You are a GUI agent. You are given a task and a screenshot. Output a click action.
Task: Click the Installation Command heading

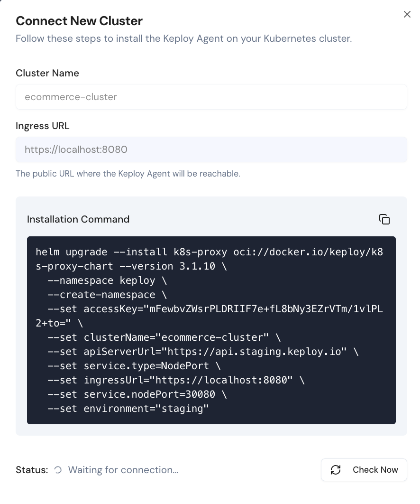[x=78, y=219]
